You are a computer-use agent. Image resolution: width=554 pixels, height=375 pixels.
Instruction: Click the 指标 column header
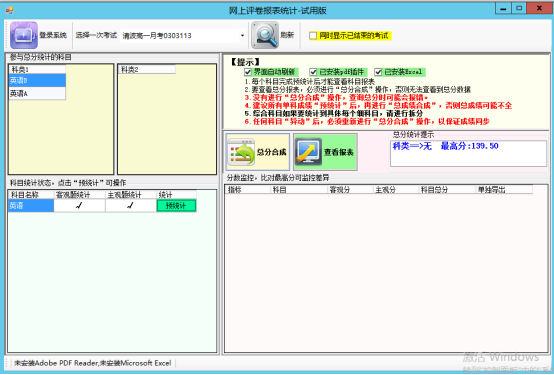click(x=248, y=190)
